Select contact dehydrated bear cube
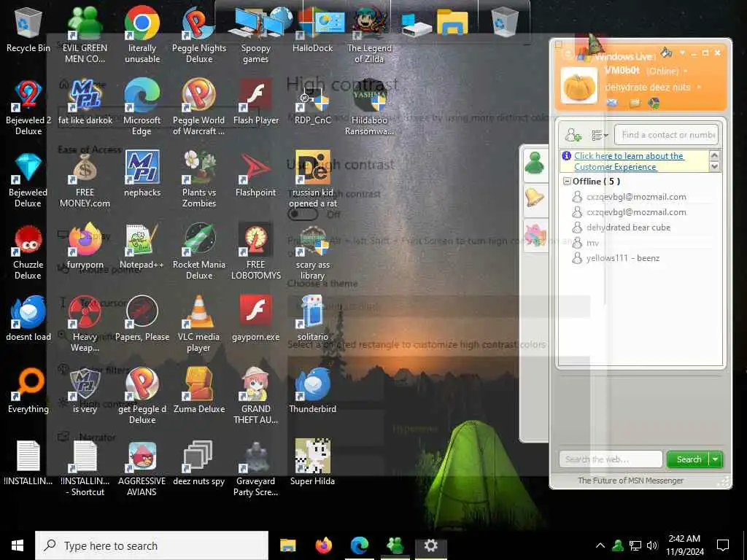747x560 pixels. [628, 227]
